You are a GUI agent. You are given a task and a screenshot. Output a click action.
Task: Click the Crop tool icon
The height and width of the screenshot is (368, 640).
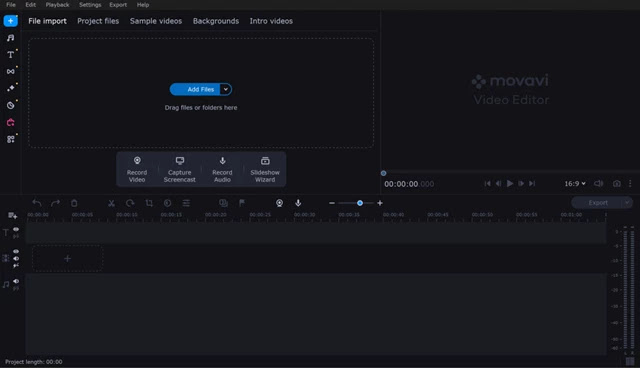(149, 203)
